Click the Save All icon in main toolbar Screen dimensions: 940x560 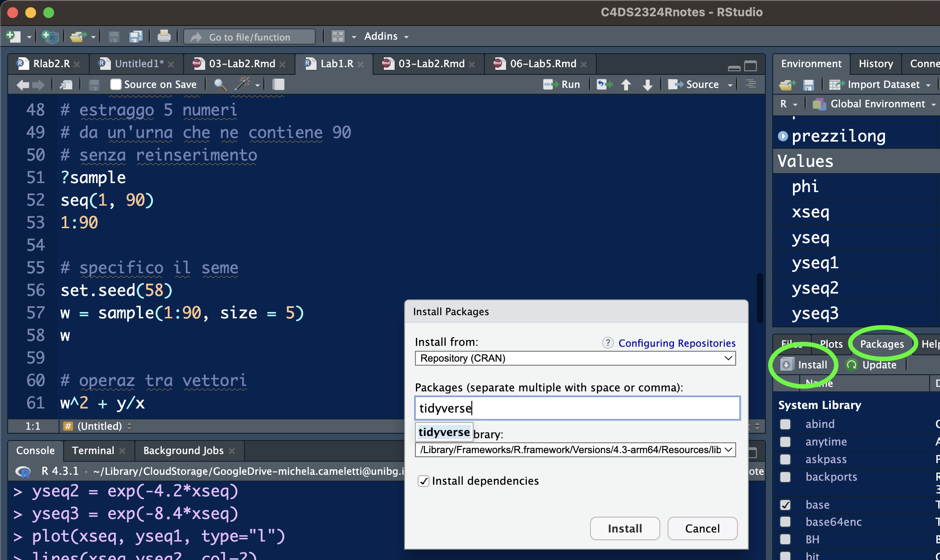click(x=136, y=37)
